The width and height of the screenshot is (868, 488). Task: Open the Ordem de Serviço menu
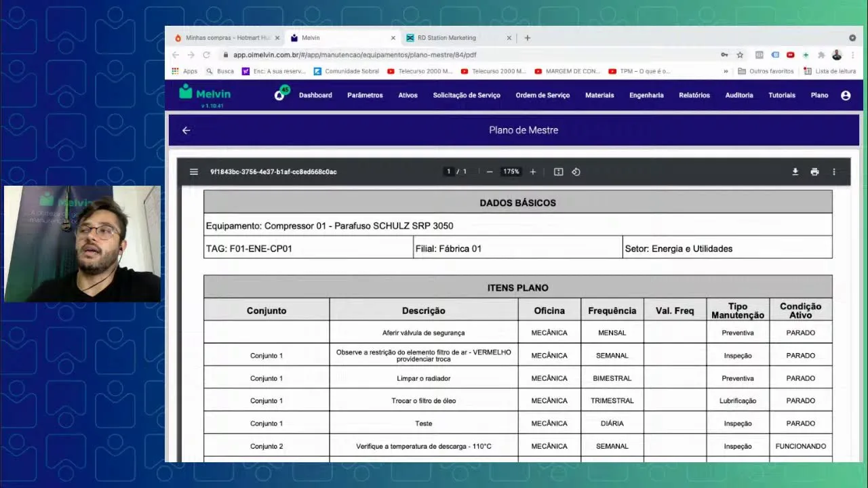pyautogui.click(x=542, y=96)
